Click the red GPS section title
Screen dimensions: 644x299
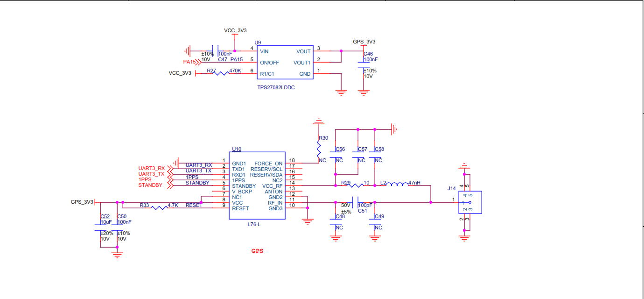(257, 251)
